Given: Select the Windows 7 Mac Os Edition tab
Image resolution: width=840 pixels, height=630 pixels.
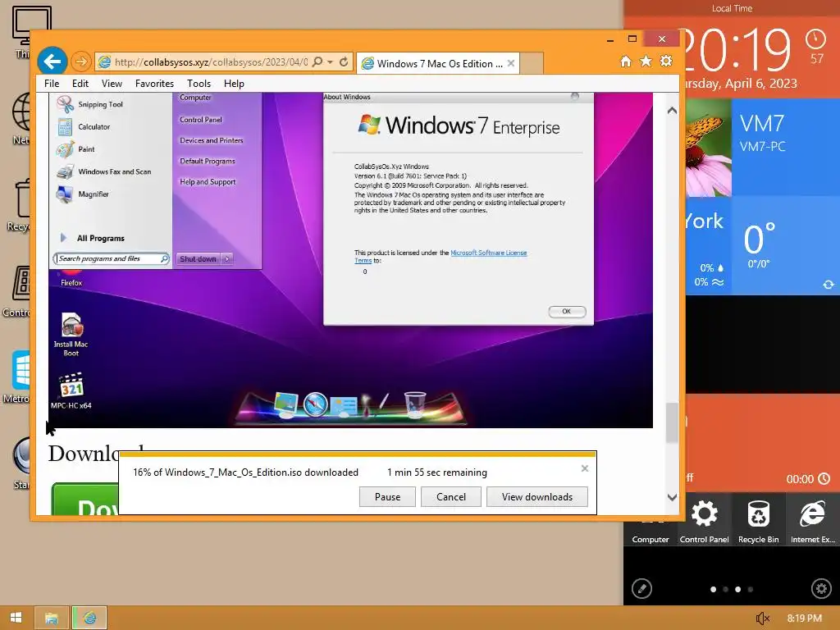Looking at the screenshot, I should click(x=438, y=63).
